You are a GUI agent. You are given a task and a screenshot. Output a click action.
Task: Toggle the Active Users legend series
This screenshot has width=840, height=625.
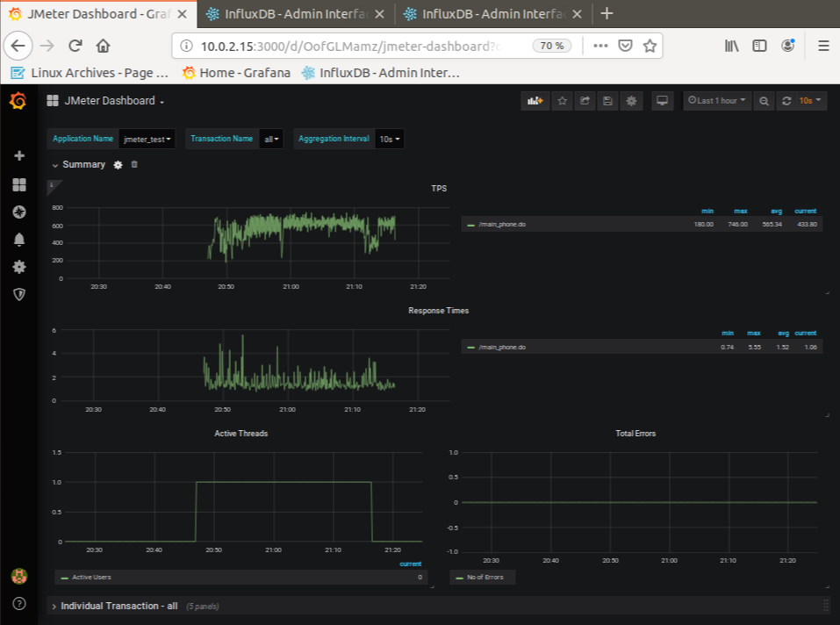91,577
